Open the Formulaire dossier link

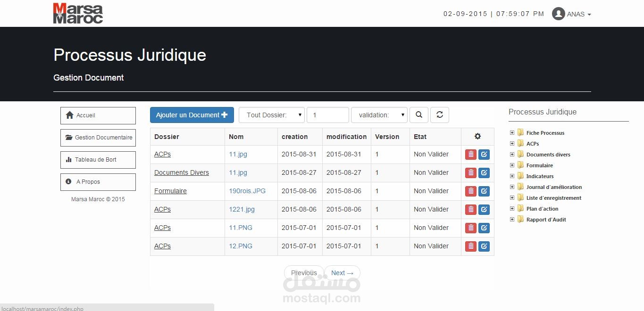[170, 191]
